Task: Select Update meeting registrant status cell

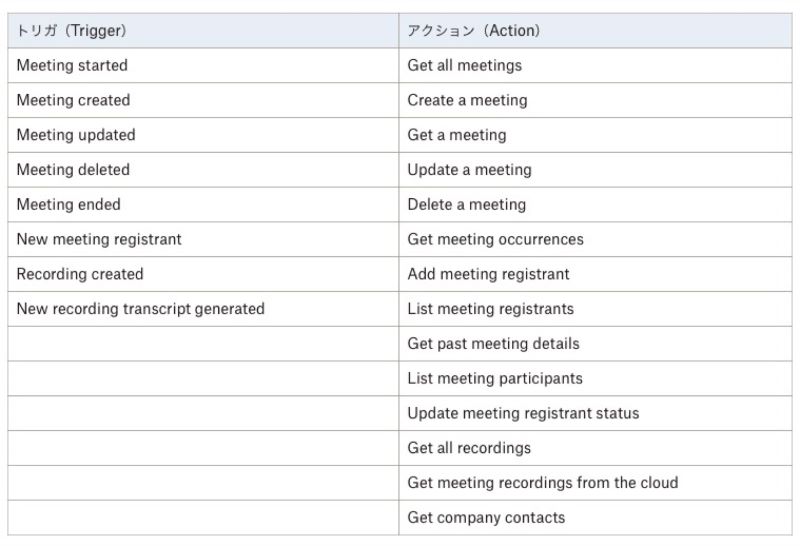Action: [595, 413]
